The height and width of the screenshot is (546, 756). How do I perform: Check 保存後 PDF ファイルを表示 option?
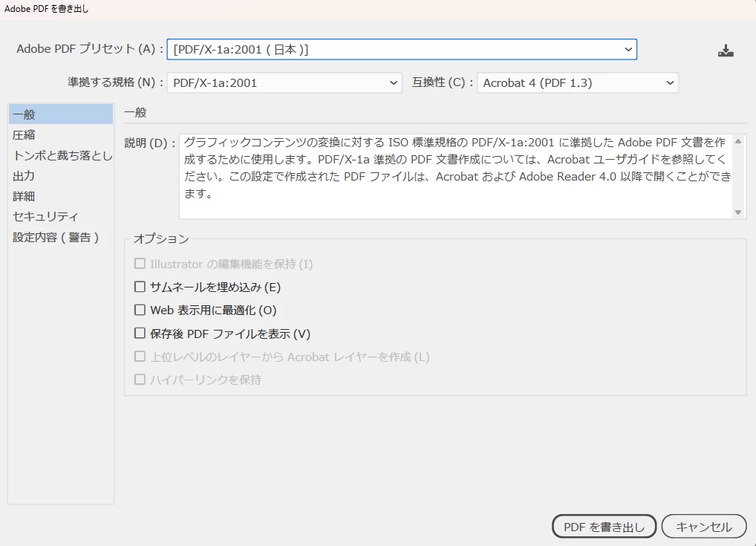click(140, 333)
